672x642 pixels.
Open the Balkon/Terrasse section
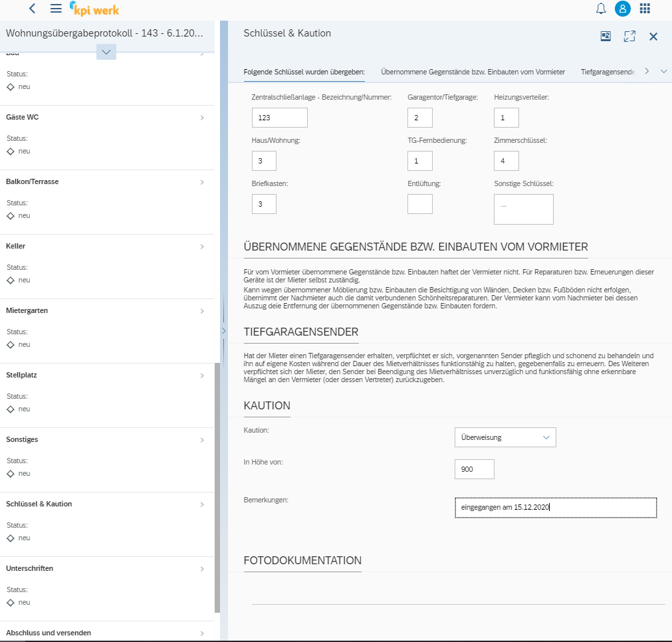click(x=107, y=202)
